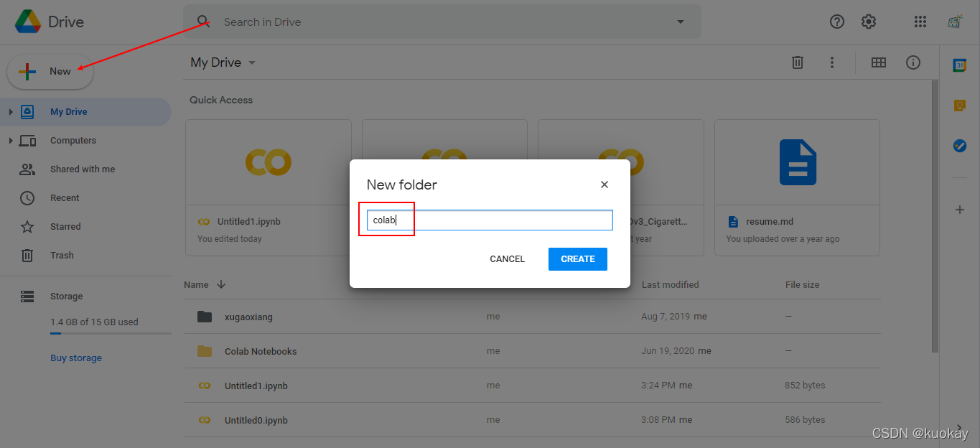The height and width of the screenshot is (448, 980).
Task: Open the Settings gear icon
Action: (869, 22)
